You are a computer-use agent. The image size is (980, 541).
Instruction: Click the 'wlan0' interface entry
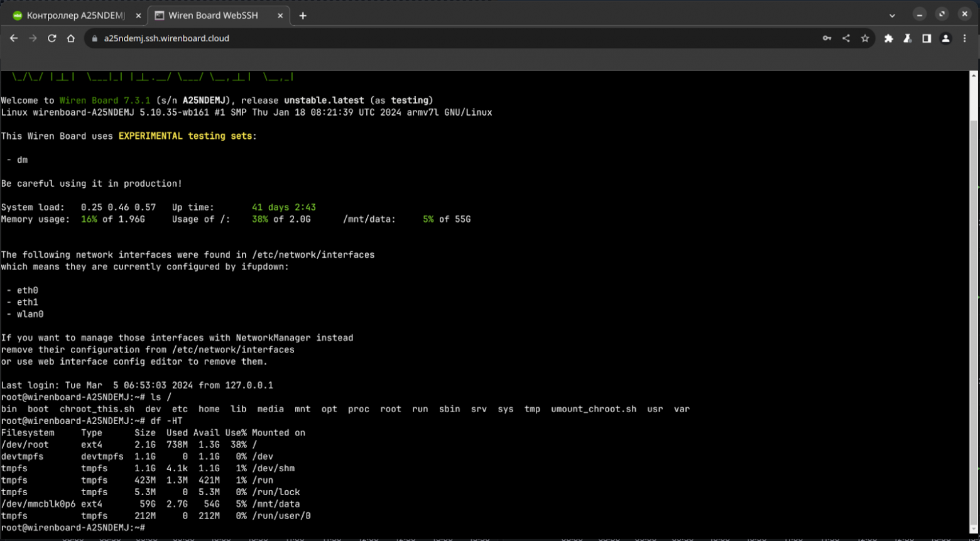coord(30,314)
